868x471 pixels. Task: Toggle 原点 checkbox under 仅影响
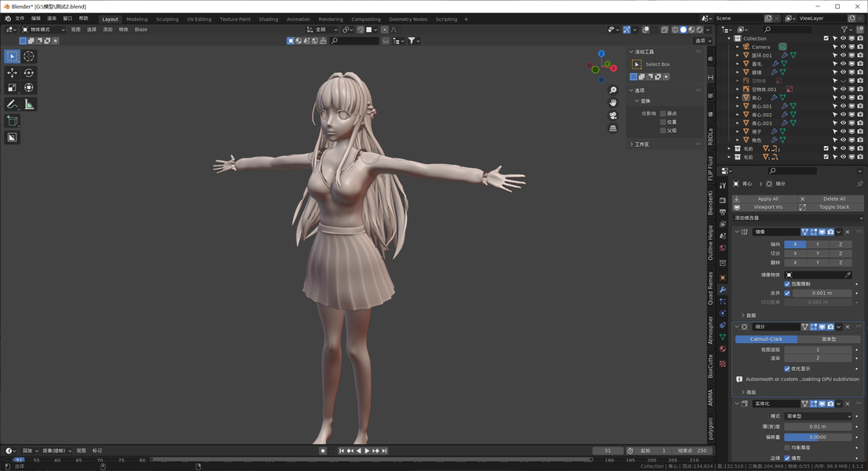pos(663,114)
